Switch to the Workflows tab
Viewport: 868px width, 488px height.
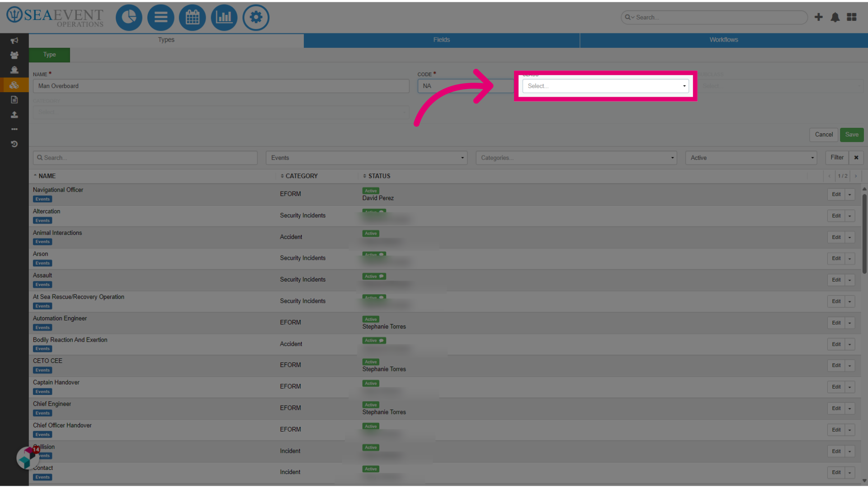tap(724, 40)
